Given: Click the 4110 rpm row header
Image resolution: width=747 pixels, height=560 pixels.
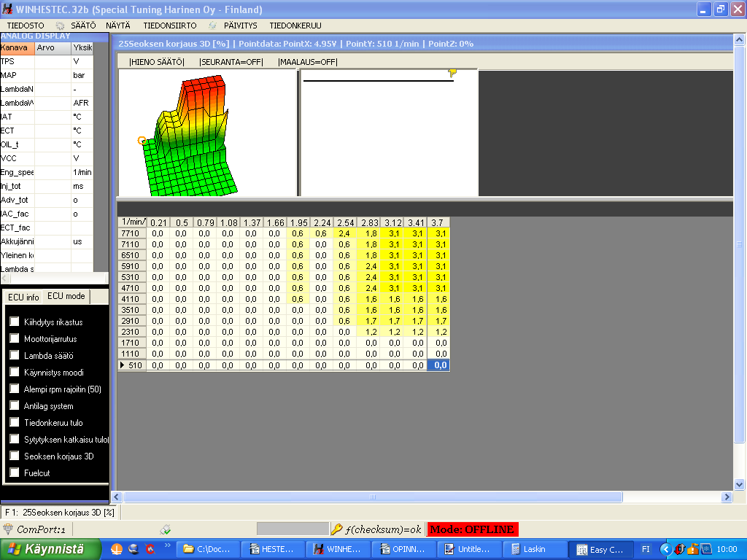Looking at the screenshot, I should click(131, 299).
